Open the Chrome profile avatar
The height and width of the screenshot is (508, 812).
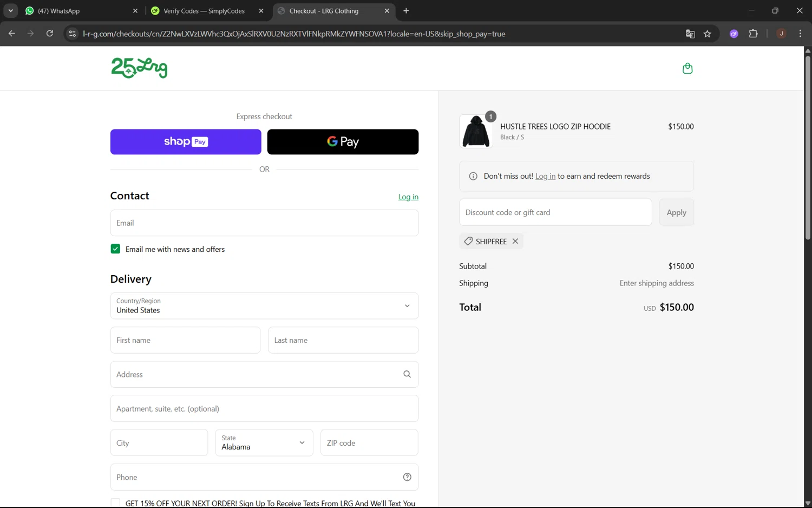781,34
